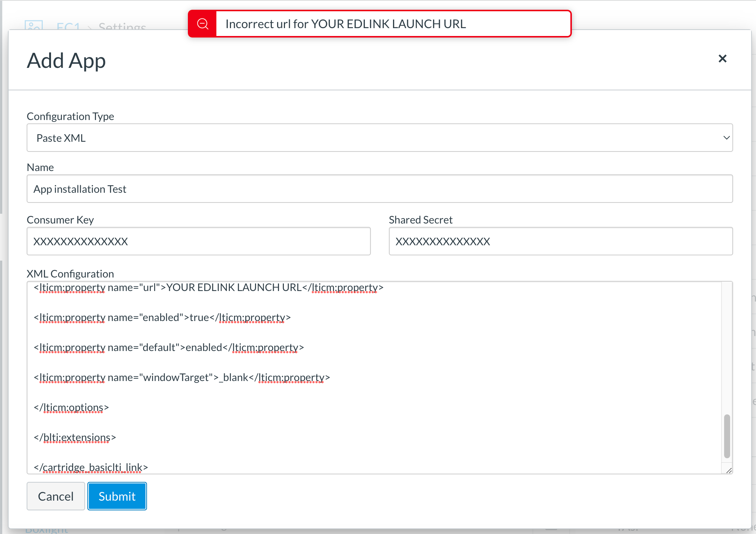
Task: Dismiss the Add App dialog
Action: click(722, 58)
